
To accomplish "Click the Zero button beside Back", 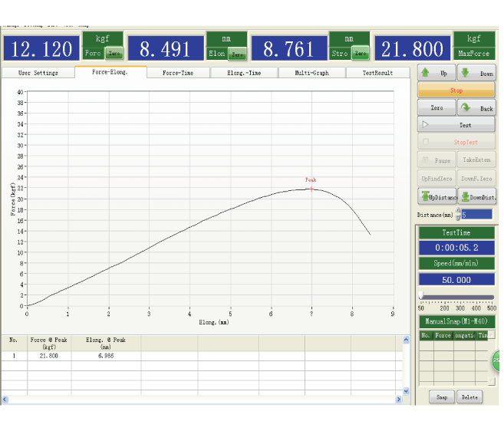I will [x=436, y=107].
